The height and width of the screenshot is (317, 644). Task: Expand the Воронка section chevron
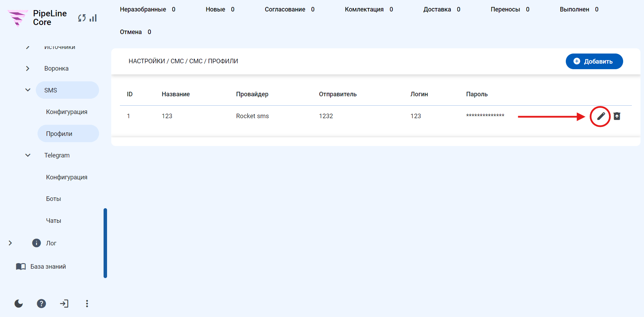tap(27, 68)
